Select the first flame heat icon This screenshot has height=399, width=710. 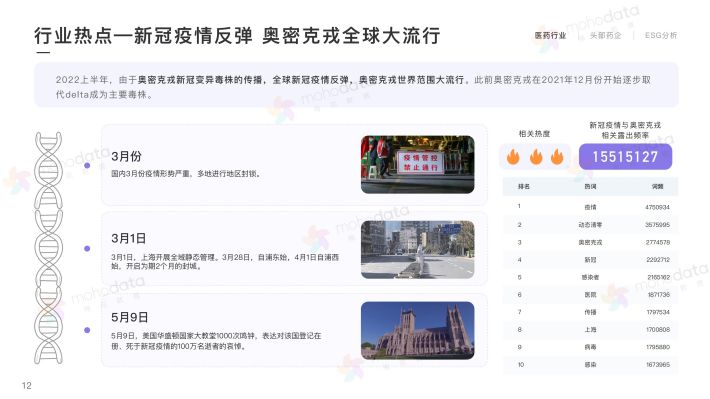(x=513, y=157)
